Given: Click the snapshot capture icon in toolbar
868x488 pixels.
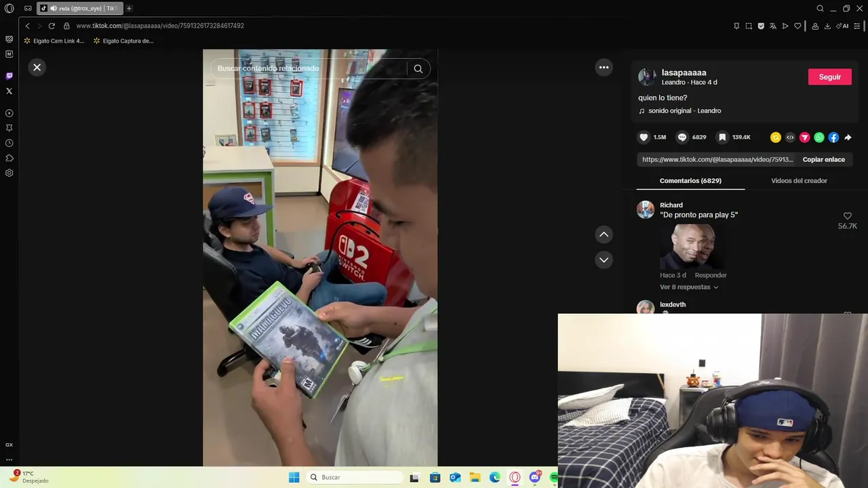Looking at the screenshot, I should tap(749, 26).
